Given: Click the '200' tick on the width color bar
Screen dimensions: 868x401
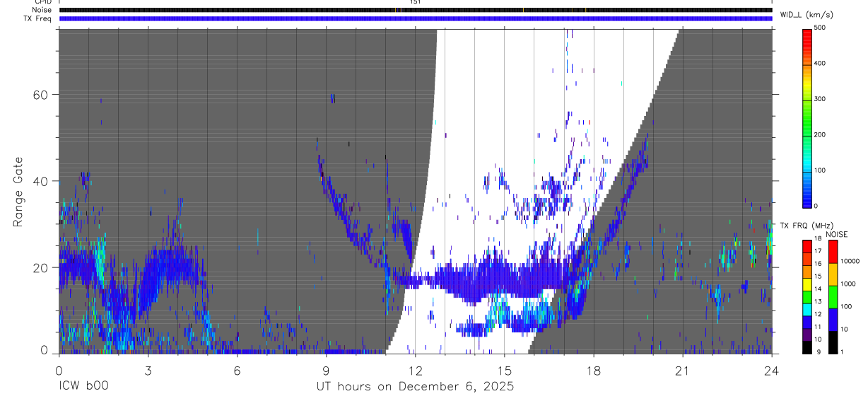Looking at the screenshot, I should [820, 135].
